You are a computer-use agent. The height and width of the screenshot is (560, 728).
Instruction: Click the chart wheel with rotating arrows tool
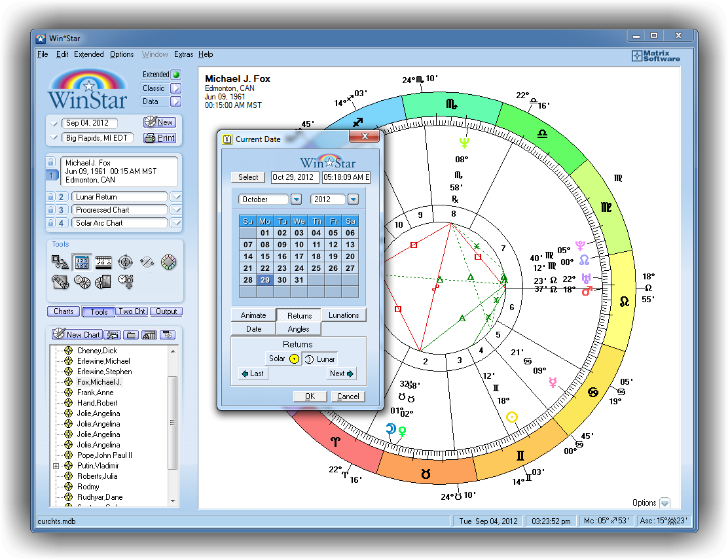pos(125,262)
